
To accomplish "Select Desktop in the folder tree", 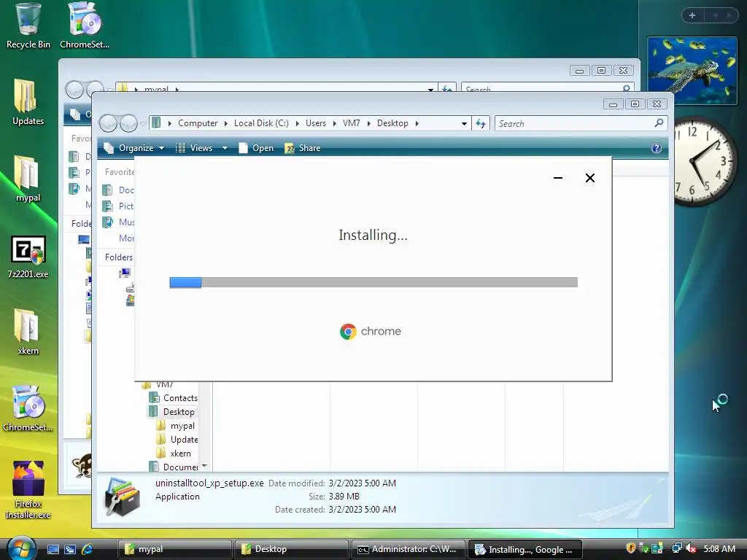I will tap(173, 411).
